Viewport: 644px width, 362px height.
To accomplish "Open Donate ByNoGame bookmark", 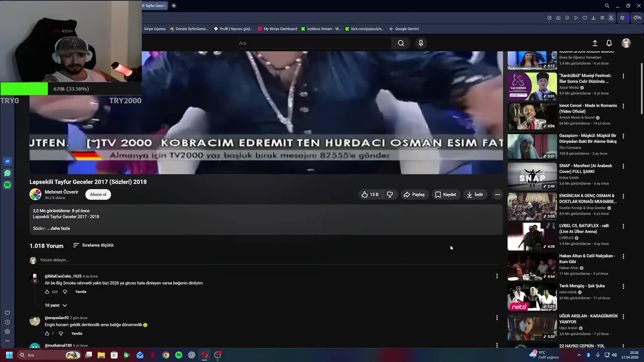I will pyautogui.click(x=189, y=29).
